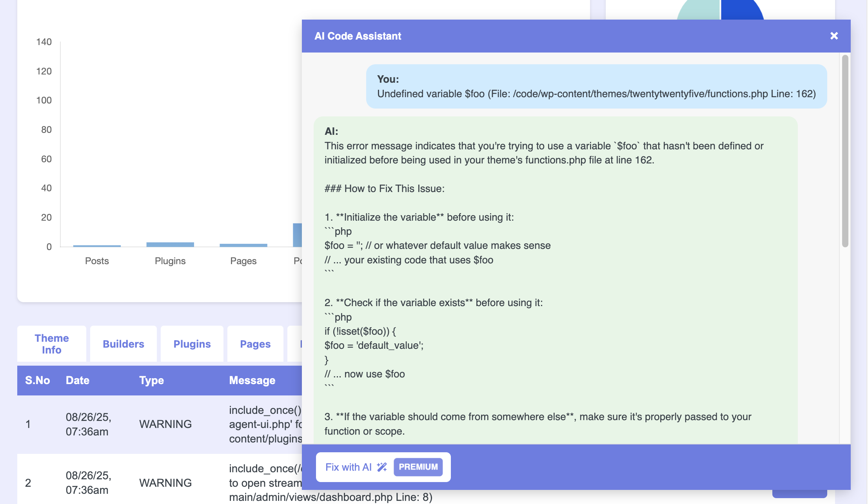This screenshot has height=504, width=868.
Task: Click the row 2 date 08/26/25, 07:36am
Action: [x=89, y=482]
